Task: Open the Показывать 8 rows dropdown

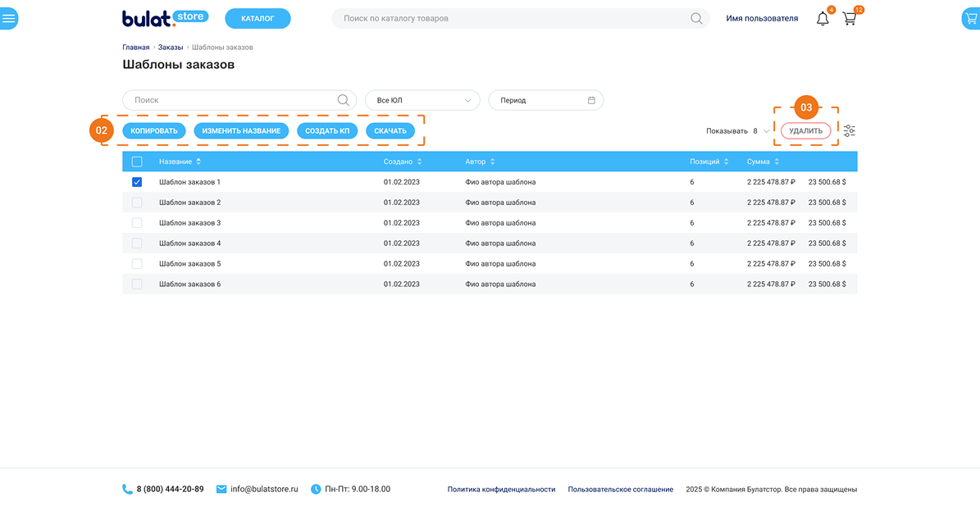Action: [765, 131]
